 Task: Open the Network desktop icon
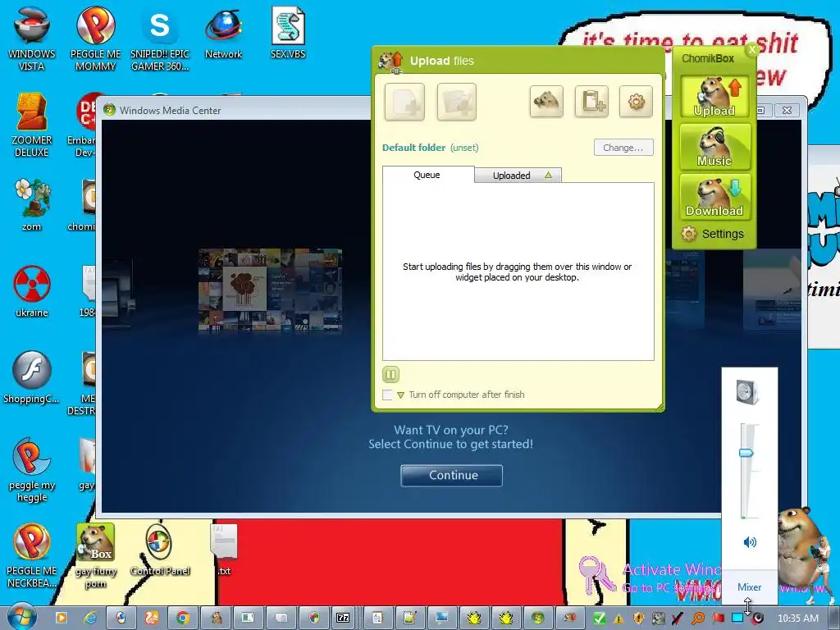[x=223, y=33]
